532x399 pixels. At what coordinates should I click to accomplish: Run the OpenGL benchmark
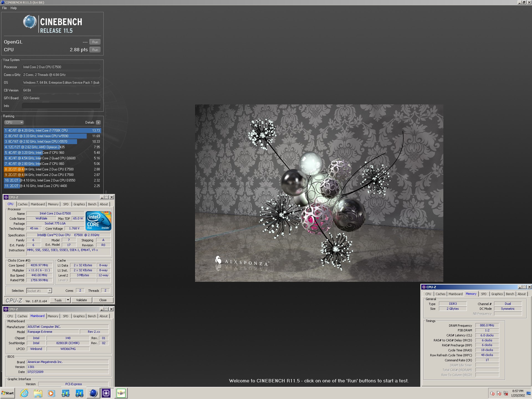95,42
